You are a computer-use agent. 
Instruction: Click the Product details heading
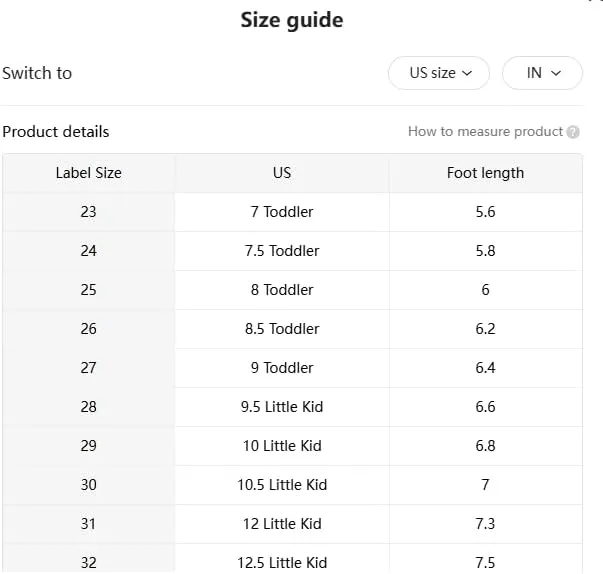56,132
